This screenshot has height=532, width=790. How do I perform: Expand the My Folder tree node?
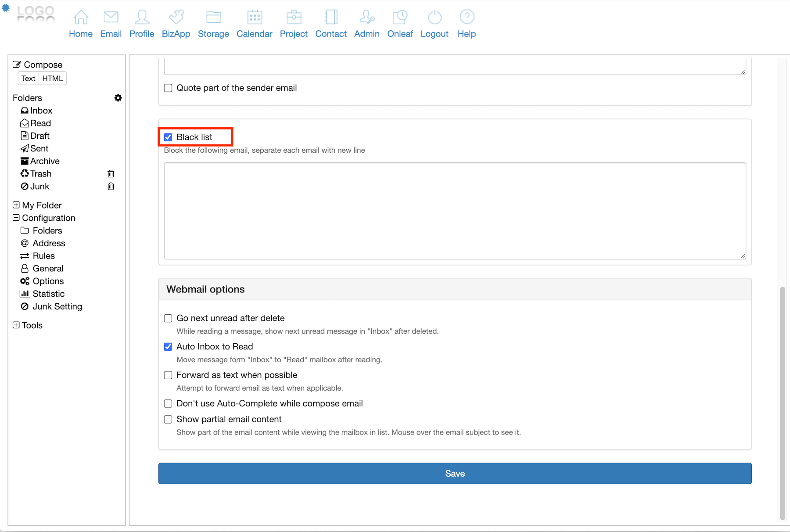(16, 205)
